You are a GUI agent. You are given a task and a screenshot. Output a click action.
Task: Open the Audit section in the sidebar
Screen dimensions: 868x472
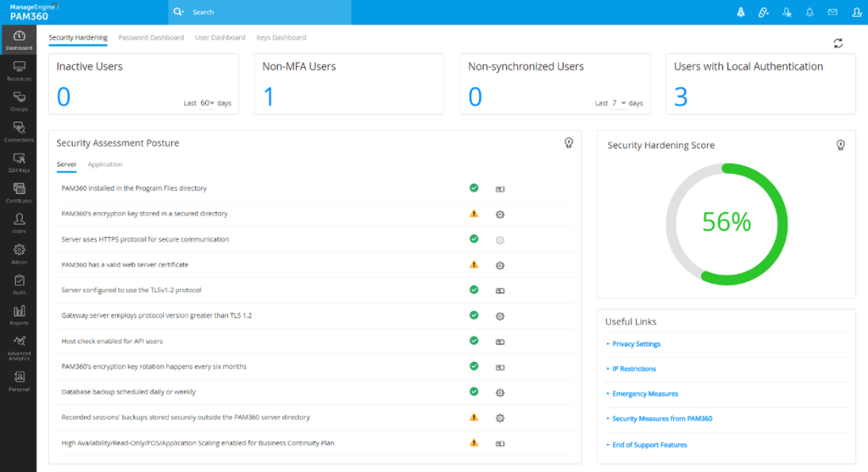pyautogui.click(x=19, y=284)
